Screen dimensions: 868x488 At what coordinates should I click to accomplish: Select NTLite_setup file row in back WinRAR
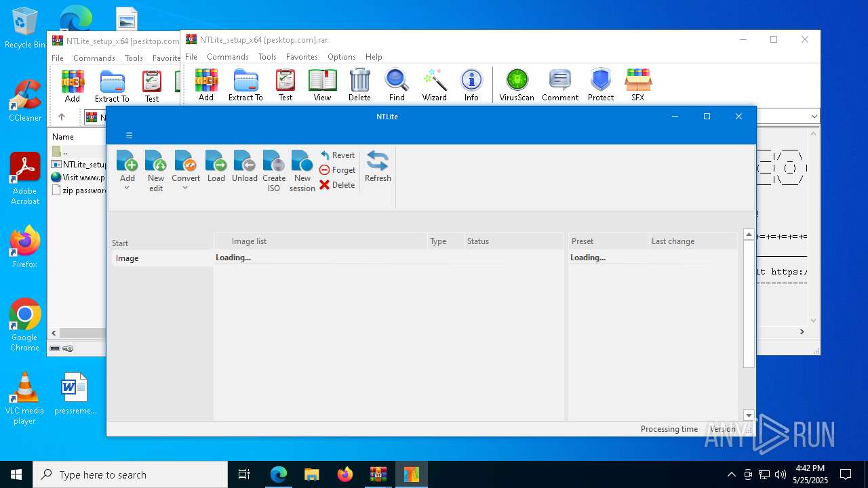79,164
